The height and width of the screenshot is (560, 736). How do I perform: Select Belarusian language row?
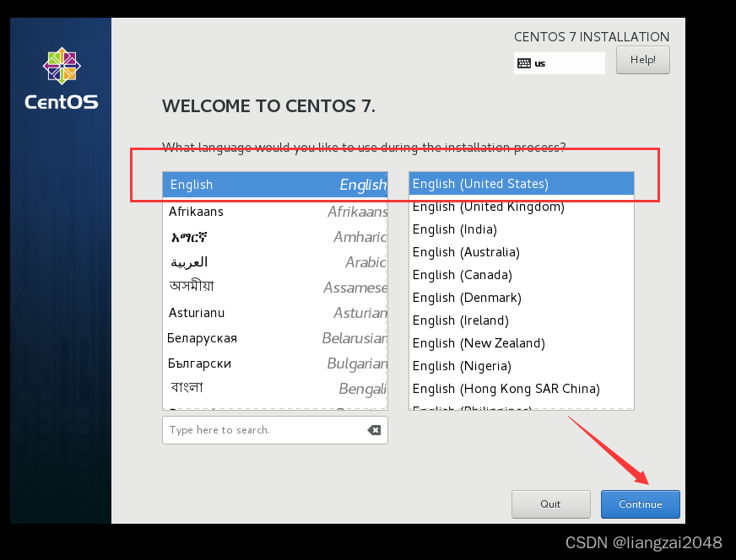click(275, 338)
